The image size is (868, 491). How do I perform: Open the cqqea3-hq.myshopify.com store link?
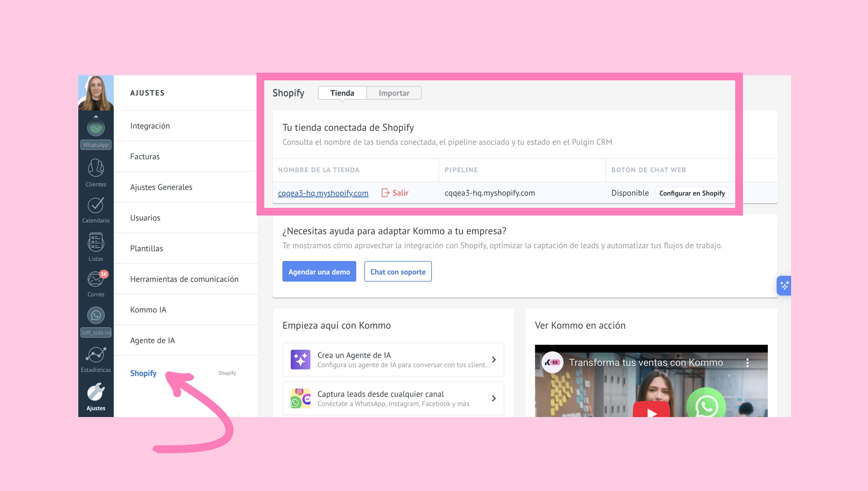click(323, 193)
